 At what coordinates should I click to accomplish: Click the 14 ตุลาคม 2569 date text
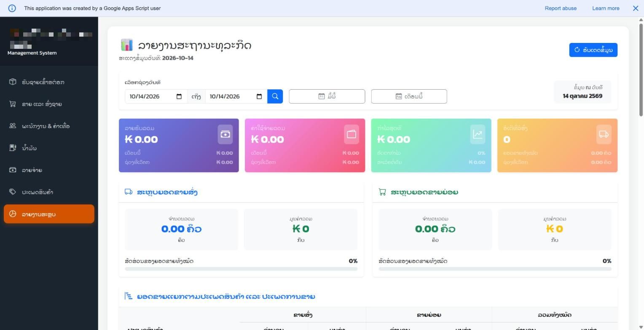tap(582, 96)
